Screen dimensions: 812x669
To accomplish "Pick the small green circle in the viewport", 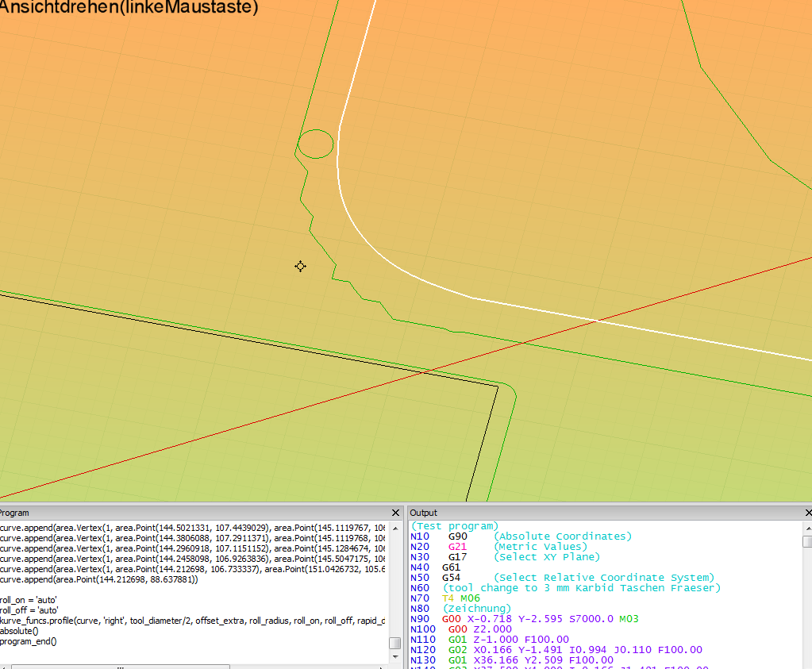I will pos(315,144).
